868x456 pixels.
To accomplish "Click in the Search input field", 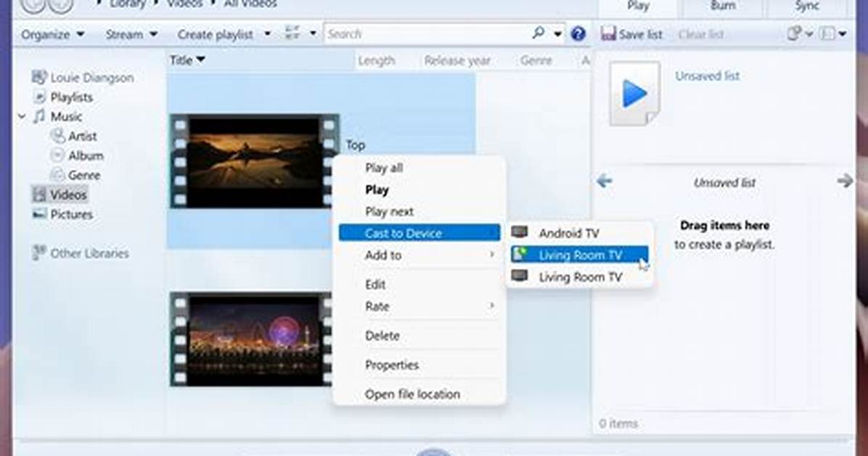I will (x=426, y=34).
